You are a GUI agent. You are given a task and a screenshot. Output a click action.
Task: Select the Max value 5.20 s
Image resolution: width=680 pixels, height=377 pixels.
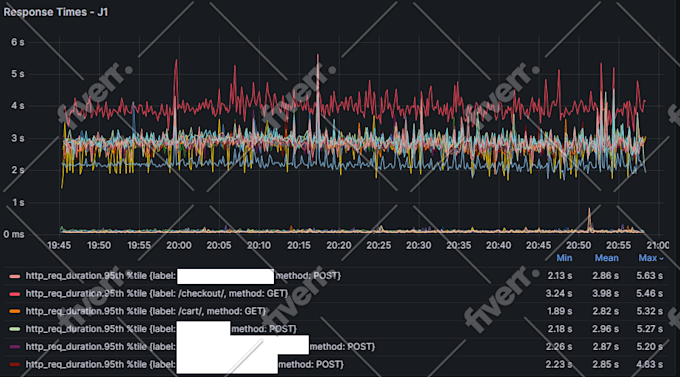tap(649, 347)
